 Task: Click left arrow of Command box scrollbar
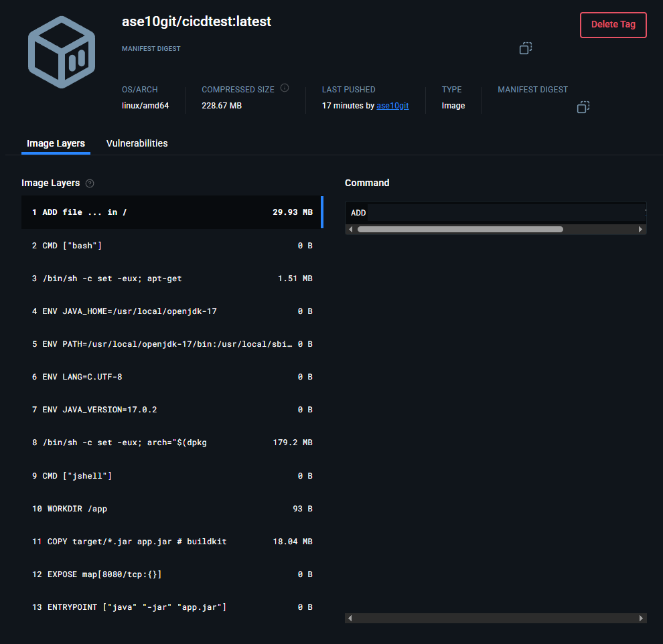(350, 230)
